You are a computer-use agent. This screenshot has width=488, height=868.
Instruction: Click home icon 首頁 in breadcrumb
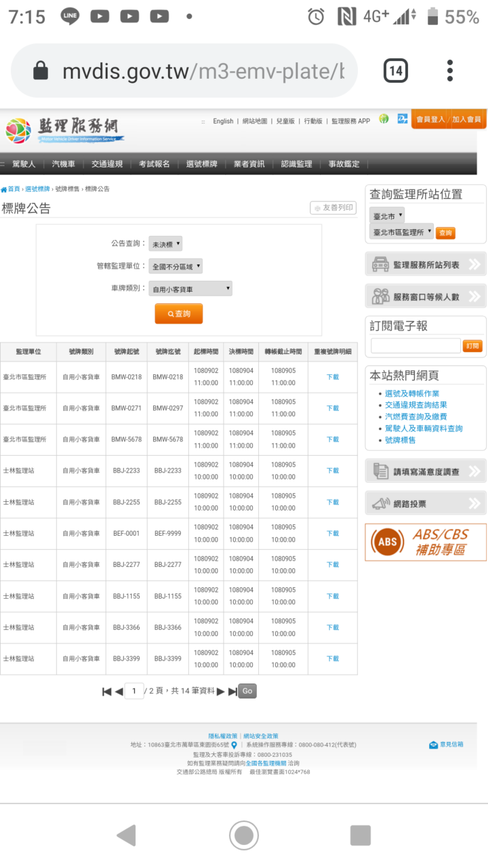(10, 189)
